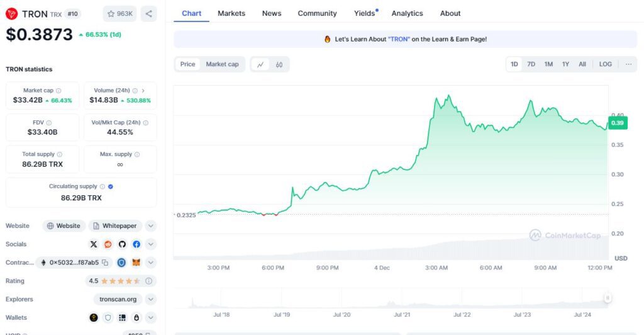Click Total supply info icon
644x335 pixels.
tap(60, 154)
